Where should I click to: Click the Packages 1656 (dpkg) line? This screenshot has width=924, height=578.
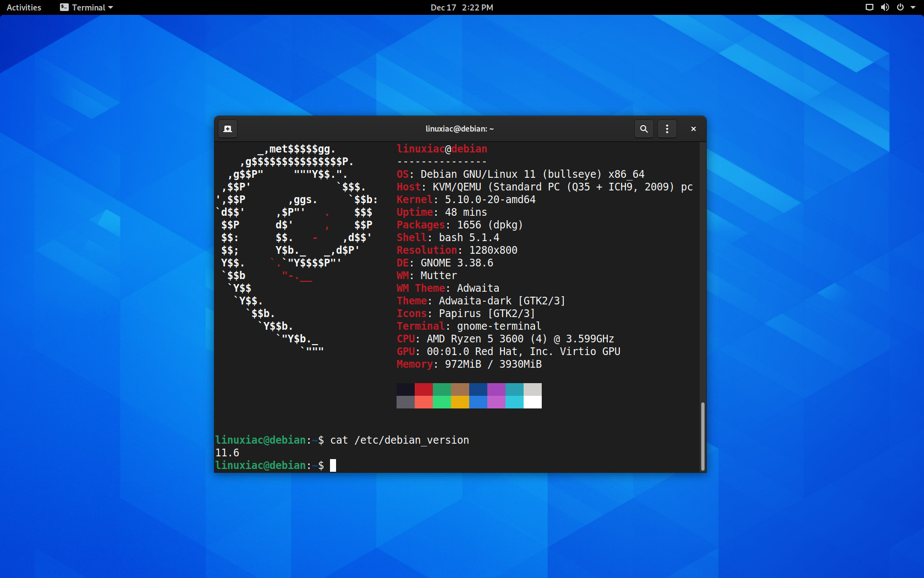pos(460,225)
